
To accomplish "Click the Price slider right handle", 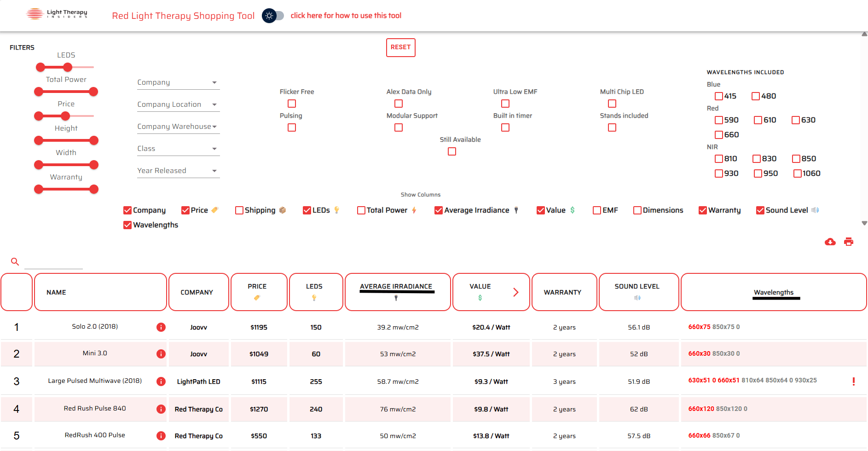I will [65, 116].
